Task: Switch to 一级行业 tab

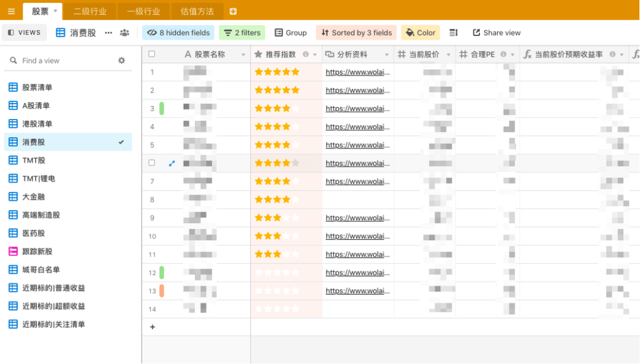Action: point(143,11)
